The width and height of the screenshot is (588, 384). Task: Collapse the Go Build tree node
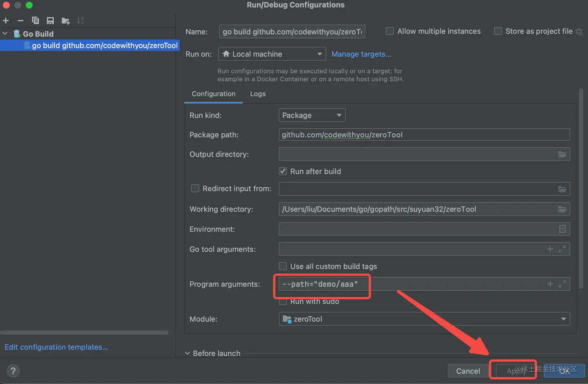(5, 34)
